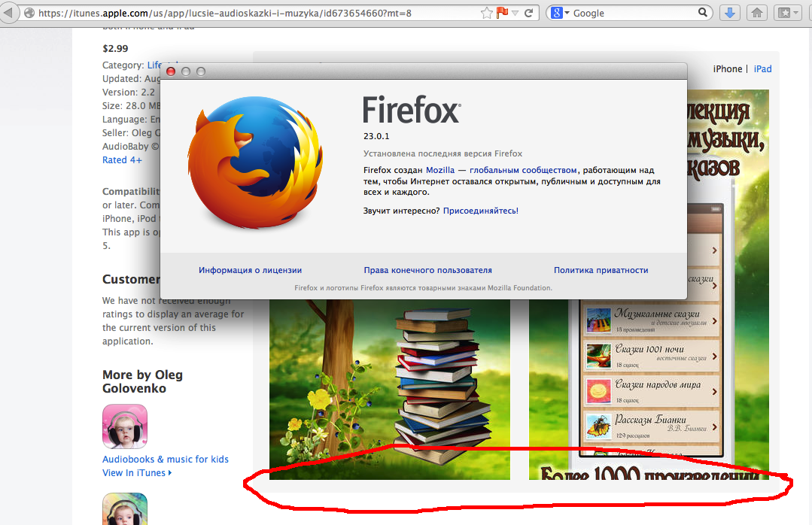Open the bookmarks menu button
The height and width of the screenshot is (525, 812).
click(789, 13)
